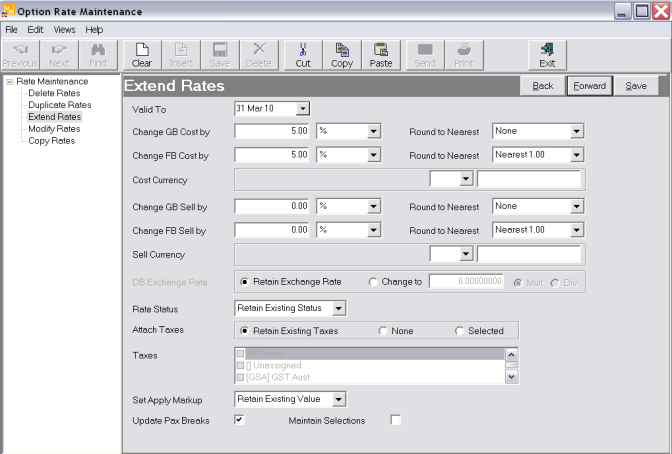Open the Edit menu
The height and width of the screenshot is (454, 672).
click(35, 30)
